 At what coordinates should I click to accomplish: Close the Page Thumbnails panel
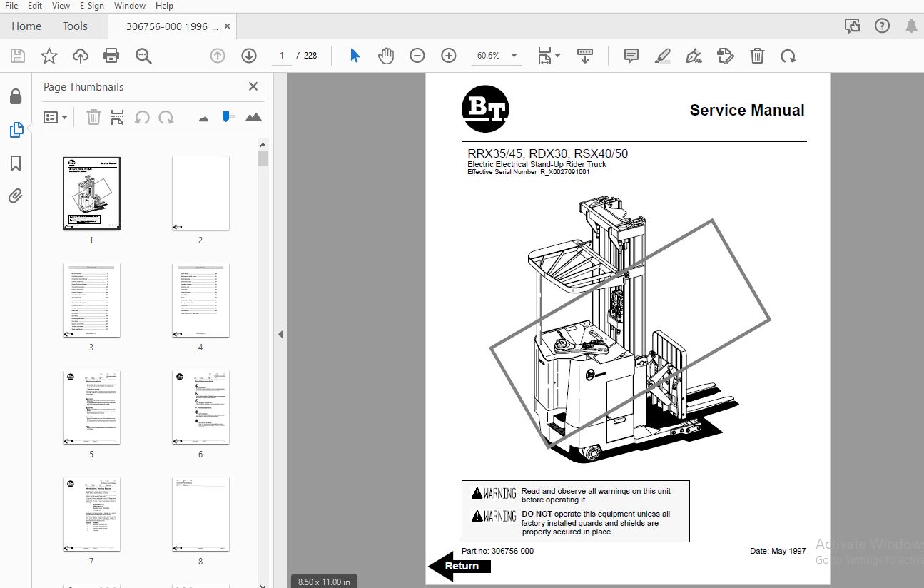pos(253,86)
